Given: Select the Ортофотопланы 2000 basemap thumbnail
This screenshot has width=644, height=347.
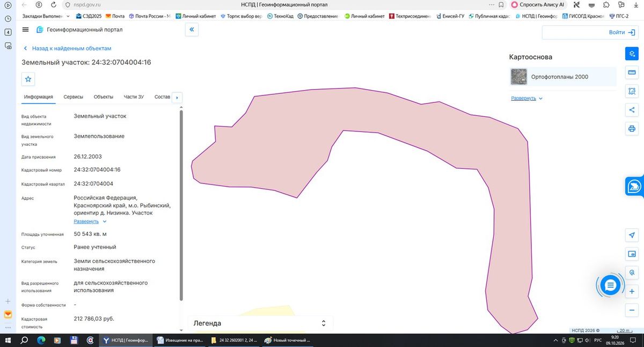Looking at the screenshot, I should 519,77.
